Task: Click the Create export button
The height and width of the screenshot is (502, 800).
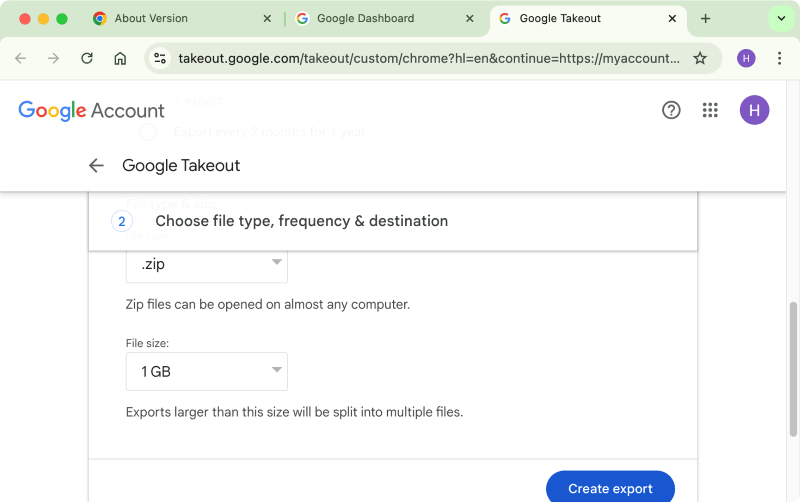Action: click(610, 488)
